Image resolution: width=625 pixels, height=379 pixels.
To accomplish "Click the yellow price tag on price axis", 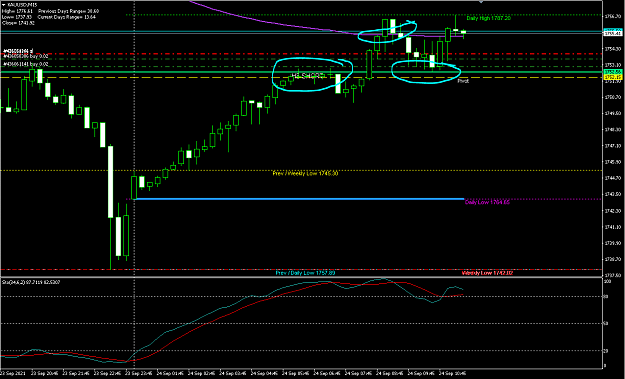I will (x=613, y=77).
